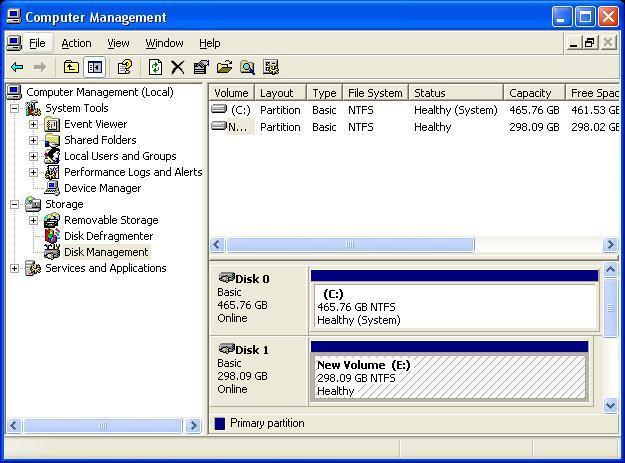Click the Shared Folders icon
The height and width of the screenshot is (463, 625).
52,141
